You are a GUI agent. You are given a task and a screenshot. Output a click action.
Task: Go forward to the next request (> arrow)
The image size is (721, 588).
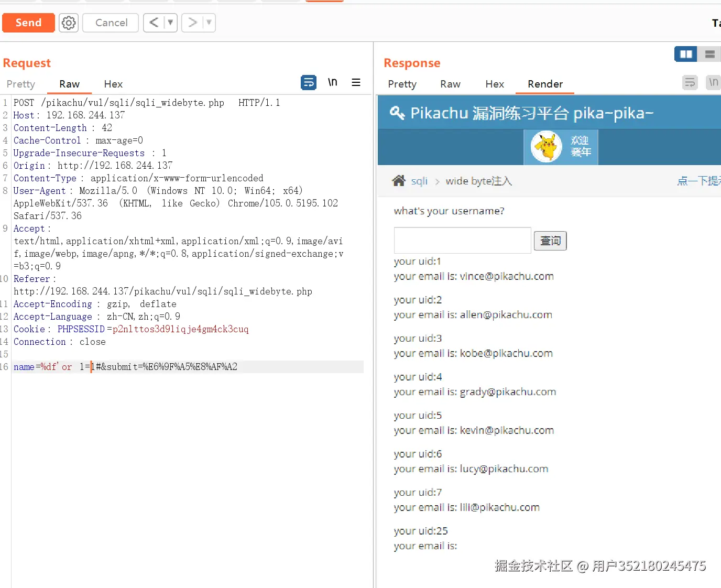(x=192, y=23)
